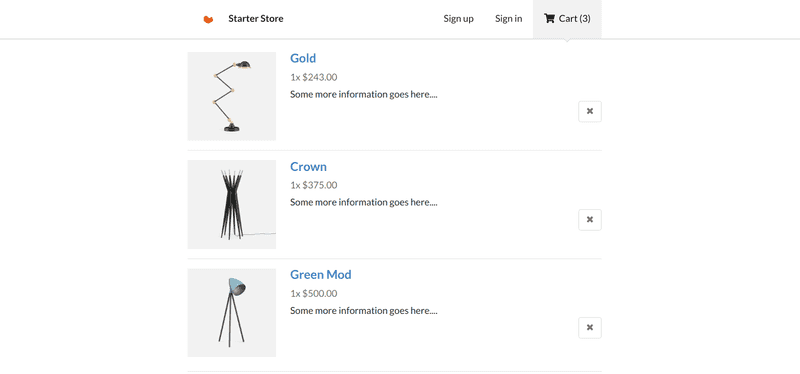Select the Gold zigzag lamp thumbnail
Screen dimensions: 800x374
click(232, 96)
